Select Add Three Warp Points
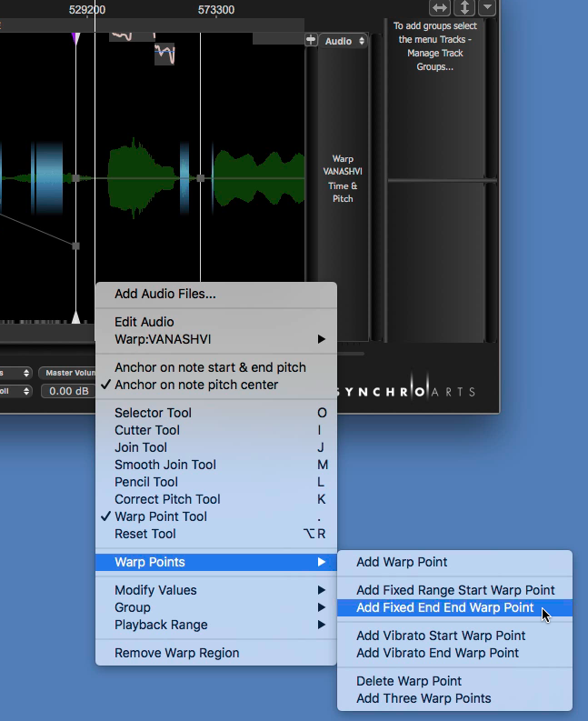Screen dimensions: 588x721 (424, 698)
